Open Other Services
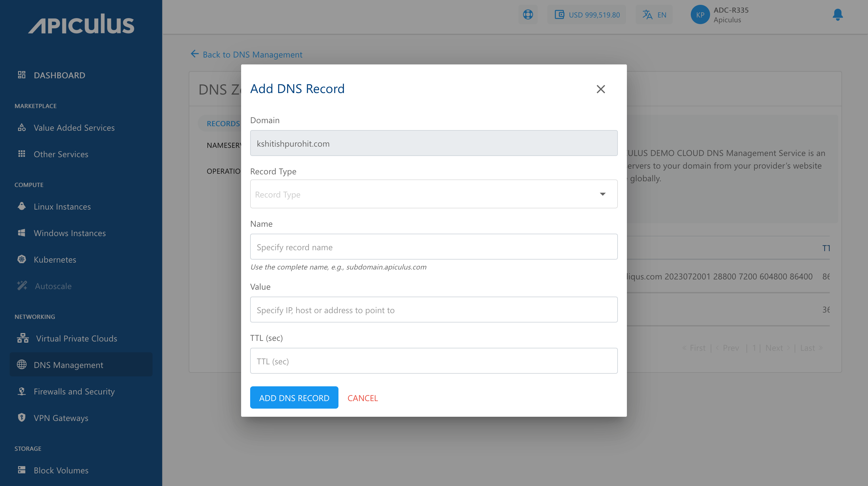868x486 pixels. click(61, 154)
